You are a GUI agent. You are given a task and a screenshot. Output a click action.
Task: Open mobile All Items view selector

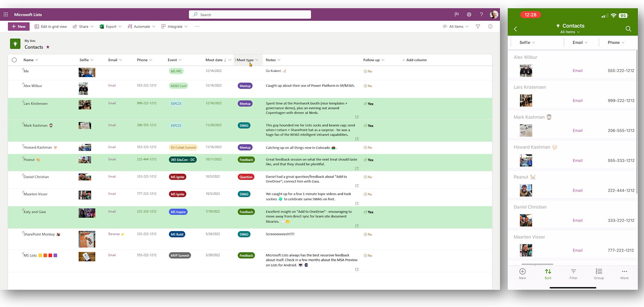[x=570, y=32]
